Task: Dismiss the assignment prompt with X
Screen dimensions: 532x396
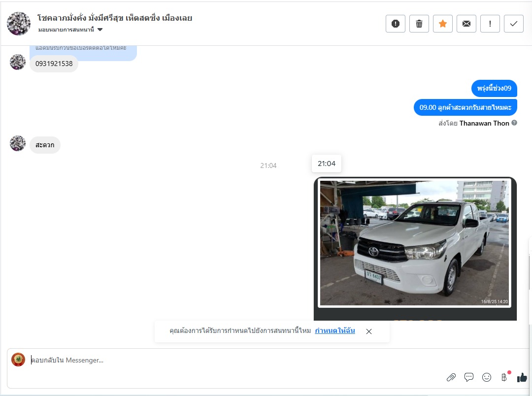Action: tap(369, 331)
